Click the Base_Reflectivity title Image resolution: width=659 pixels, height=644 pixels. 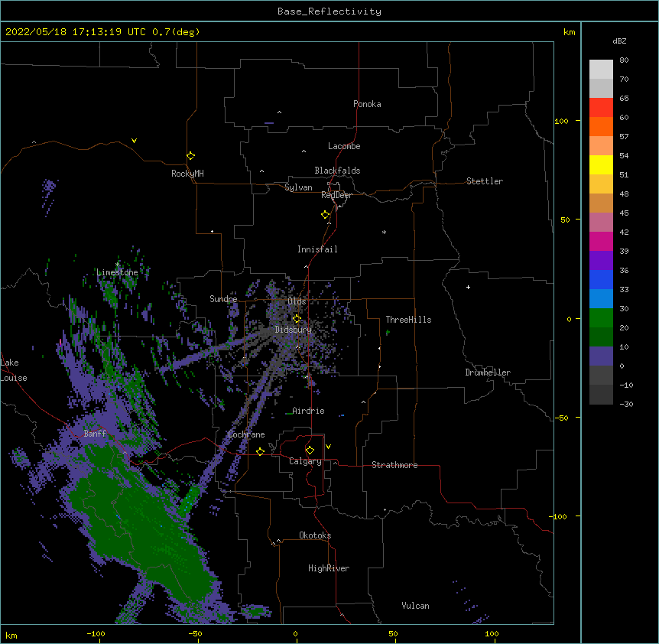[329, 11]
